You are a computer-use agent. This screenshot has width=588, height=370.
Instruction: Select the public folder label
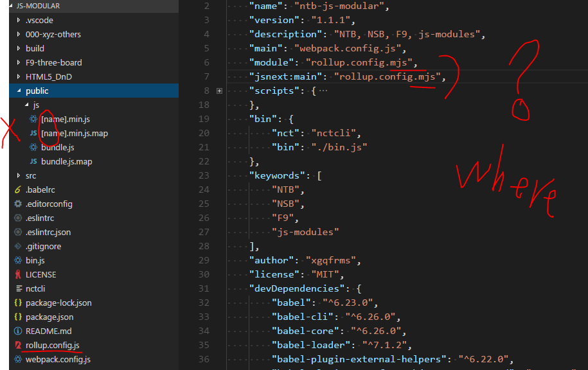click(x=37, y=91)
